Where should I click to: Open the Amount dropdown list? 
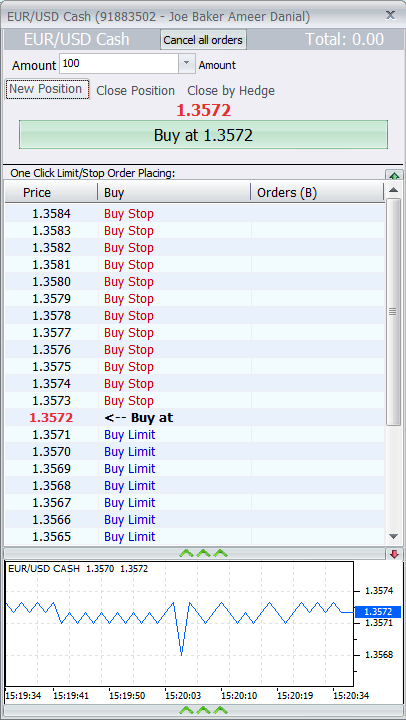pyautogui.click(x=186, y=64)
